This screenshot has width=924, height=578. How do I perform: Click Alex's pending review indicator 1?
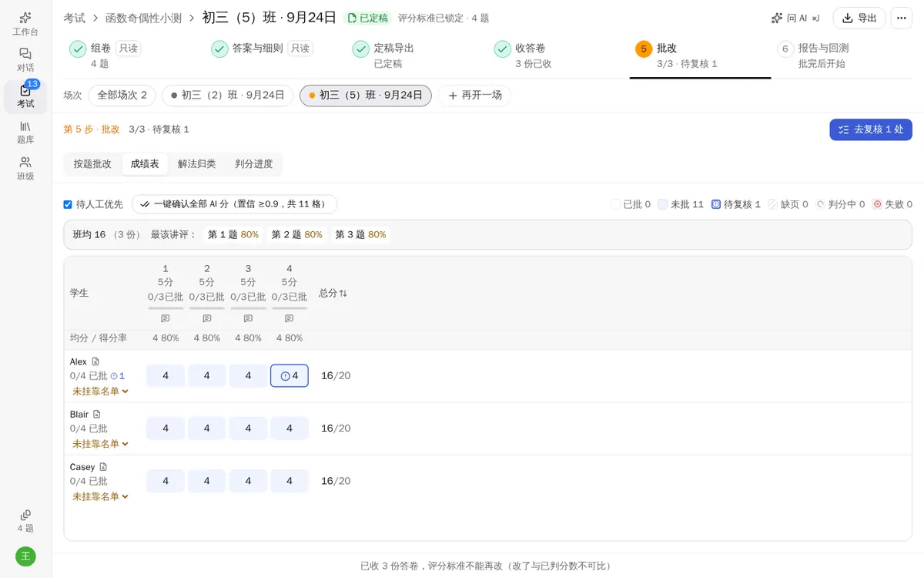pos(118,376)
